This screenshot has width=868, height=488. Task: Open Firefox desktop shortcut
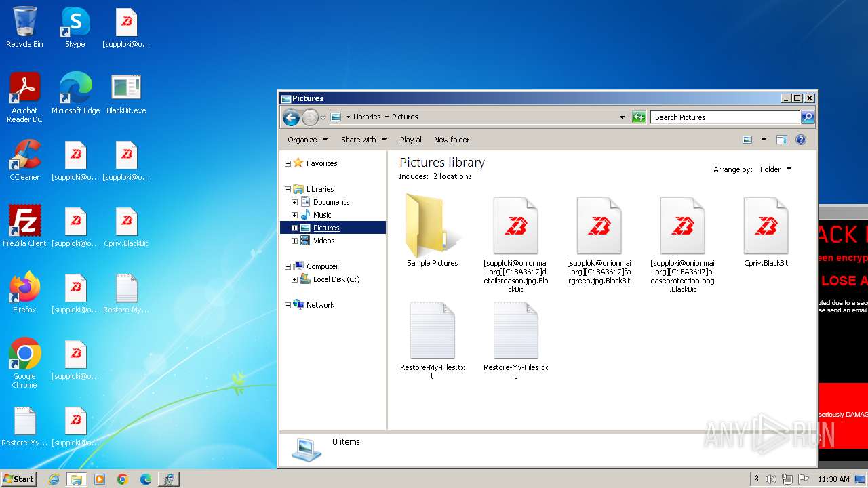point(24,293)
